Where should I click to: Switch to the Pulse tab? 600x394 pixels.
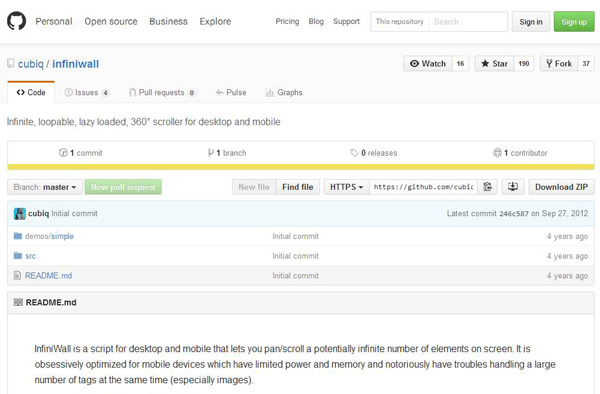coord(231,92)
